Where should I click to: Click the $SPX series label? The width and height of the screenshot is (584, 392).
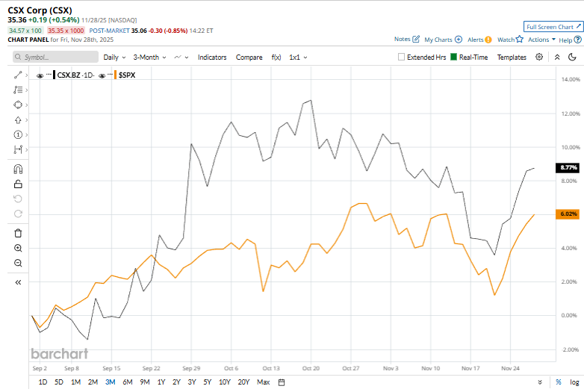127,75
